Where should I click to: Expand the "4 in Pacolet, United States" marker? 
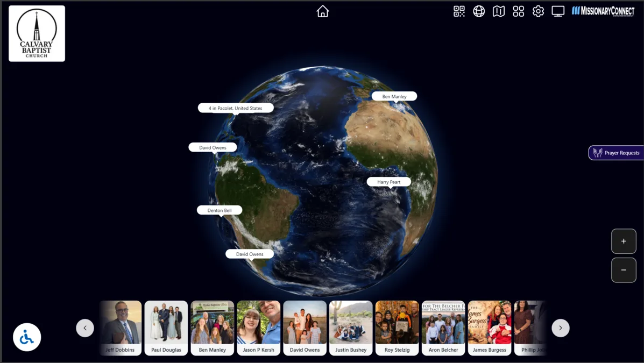point(235,108)
